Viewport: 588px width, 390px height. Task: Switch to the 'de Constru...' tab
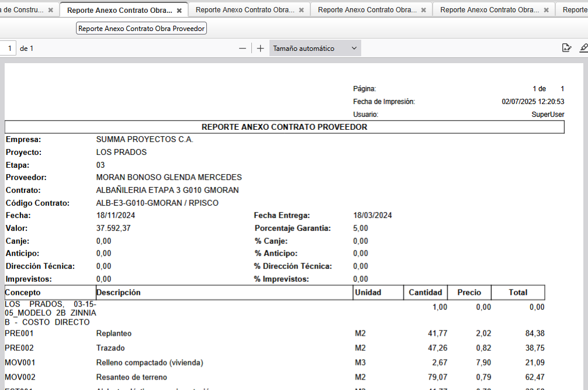(22, 11)
